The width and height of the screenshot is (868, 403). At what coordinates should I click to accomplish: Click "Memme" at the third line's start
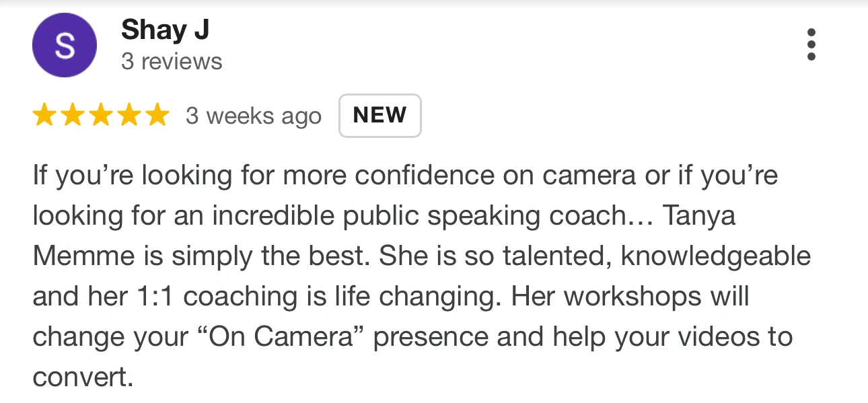pos(79,256)
